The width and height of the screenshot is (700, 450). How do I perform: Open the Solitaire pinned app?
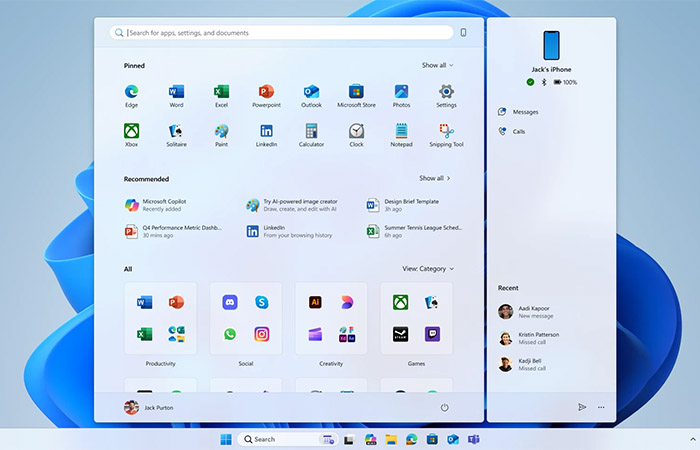176,132
